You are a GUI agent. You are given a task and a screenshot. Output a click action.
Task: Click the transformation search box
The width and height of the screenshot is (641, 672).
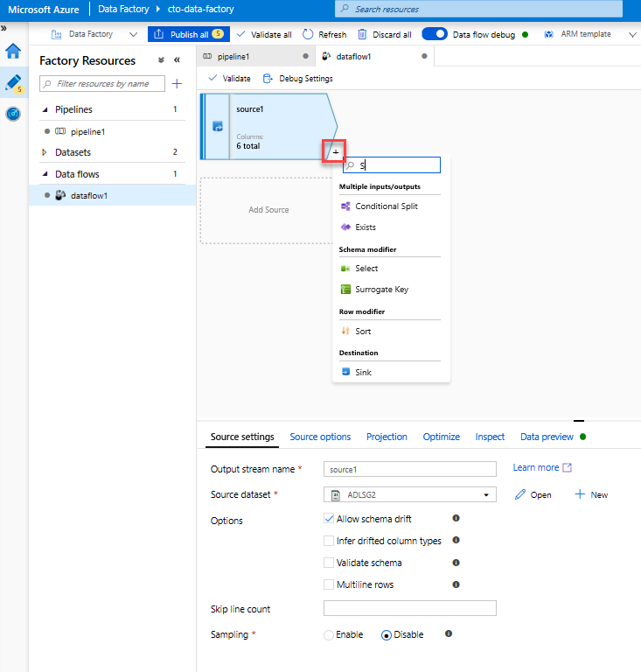pyautogui.click(x=392, y=165)
